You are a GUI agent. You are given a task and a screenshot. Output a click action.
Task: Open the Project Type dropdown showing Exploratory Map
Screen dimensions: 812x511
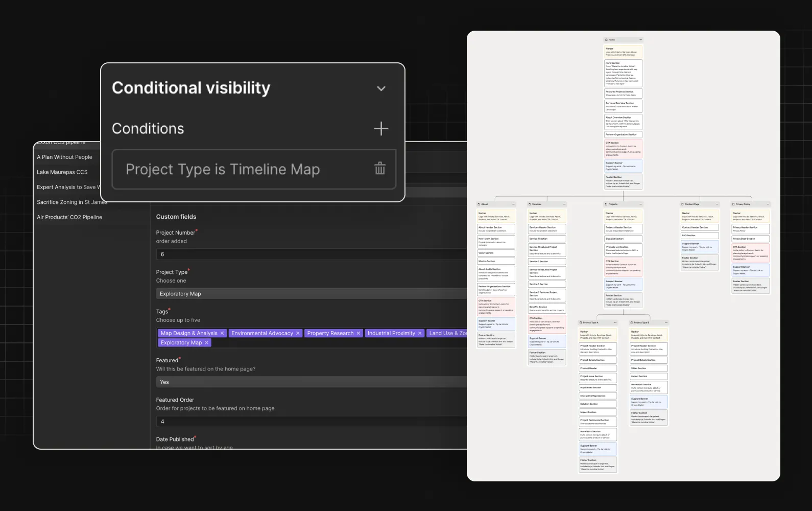pos(312,294)
